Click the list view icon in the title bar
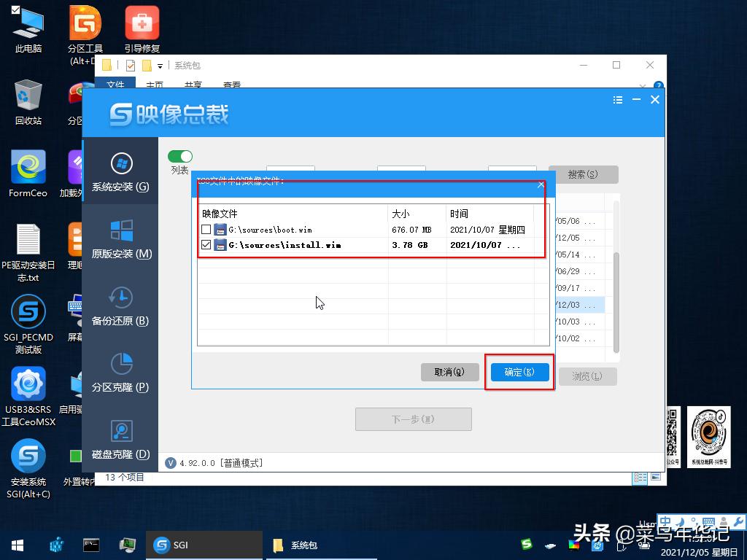The height and width of the screenshot is (560, 747). 616,100
